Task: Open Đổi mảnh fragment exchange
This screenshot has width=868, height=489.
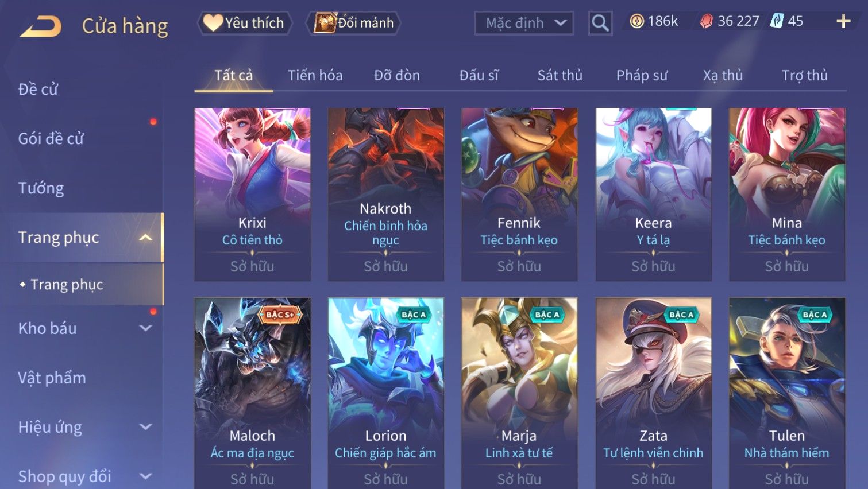Action: pos(353,23)
